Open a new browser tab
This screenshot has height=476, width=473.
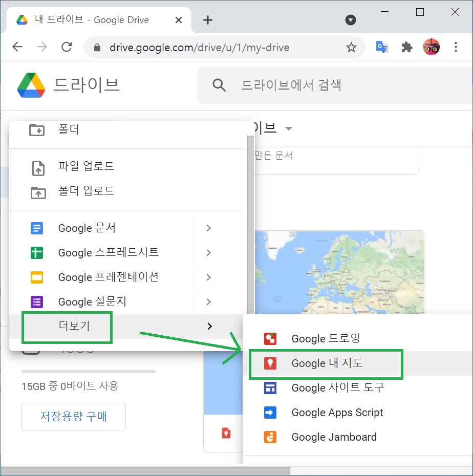point(208,20)
